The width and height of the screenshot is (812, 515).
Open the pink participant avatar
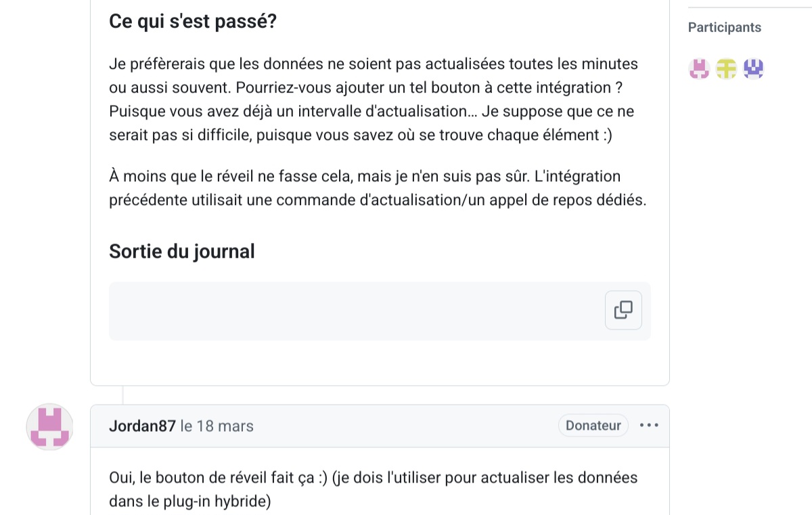(699, 68)
